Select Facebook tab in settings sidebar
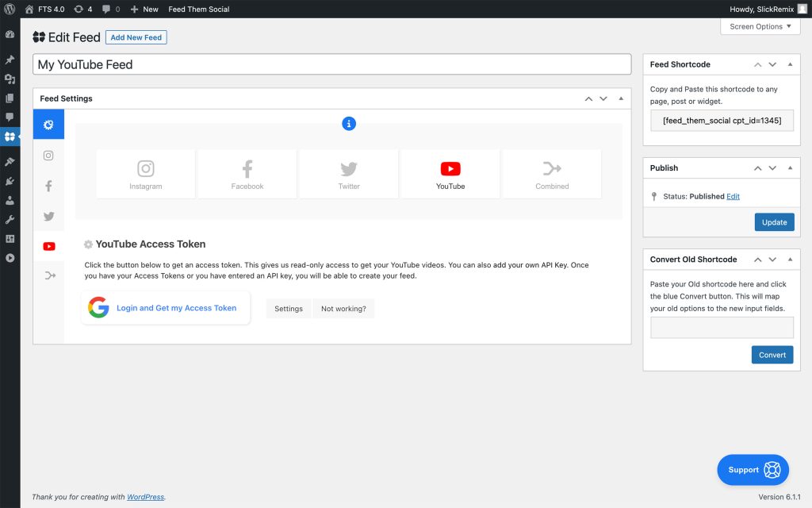812x508 pixels. click(x=48, y=186)
